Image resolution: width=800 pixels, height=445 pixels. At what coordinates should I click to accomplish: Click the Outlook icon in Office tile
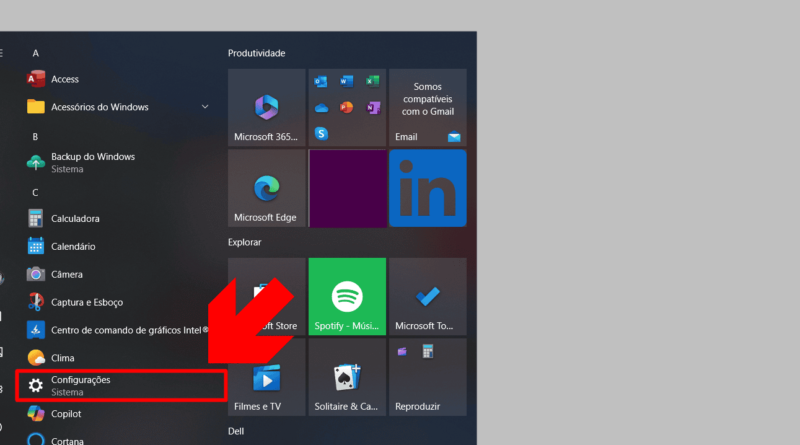(x=321, y=81)
